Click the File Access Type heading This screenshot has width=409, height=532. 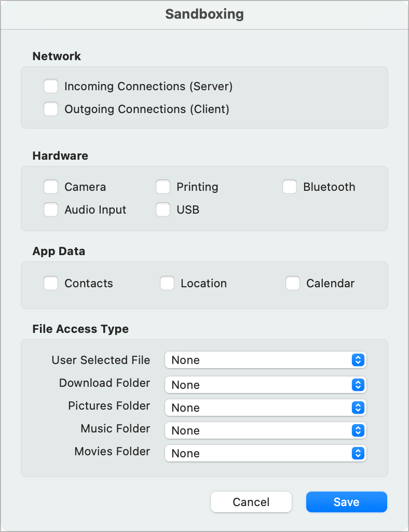pyautogui.click(x=80, y=329)
